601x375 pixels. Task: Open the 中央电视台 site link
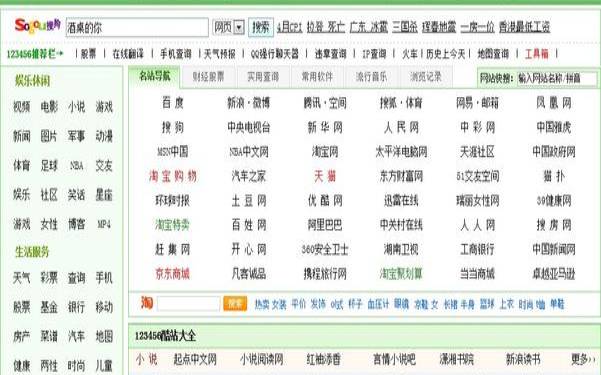click(248, 127)
